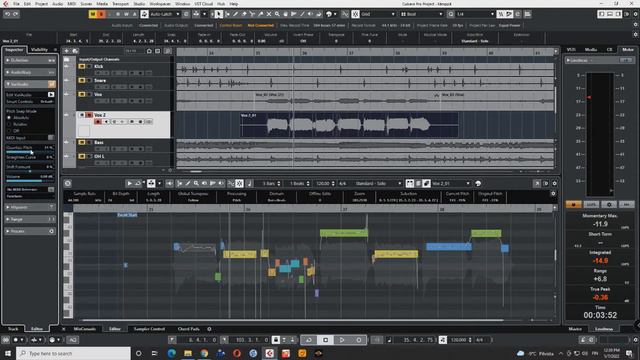640x360 pixels.
Task: Open the Sampler Control lower zone tab
Action: click(149, 329)
